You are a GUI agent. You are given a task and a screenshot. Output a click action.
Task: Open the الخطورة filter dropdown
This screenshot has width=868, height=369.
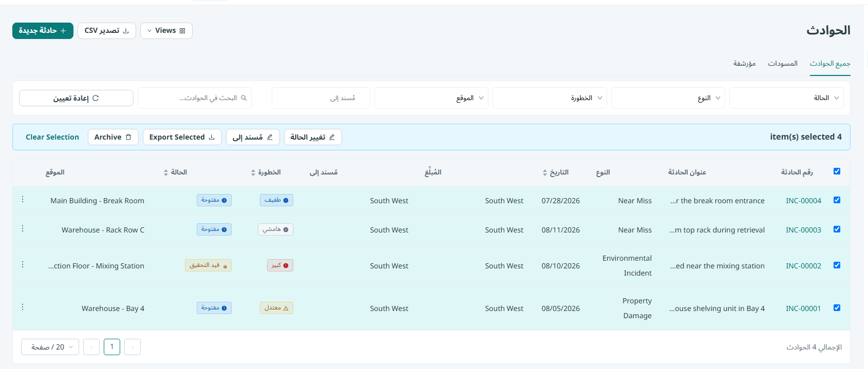[550, 98]
